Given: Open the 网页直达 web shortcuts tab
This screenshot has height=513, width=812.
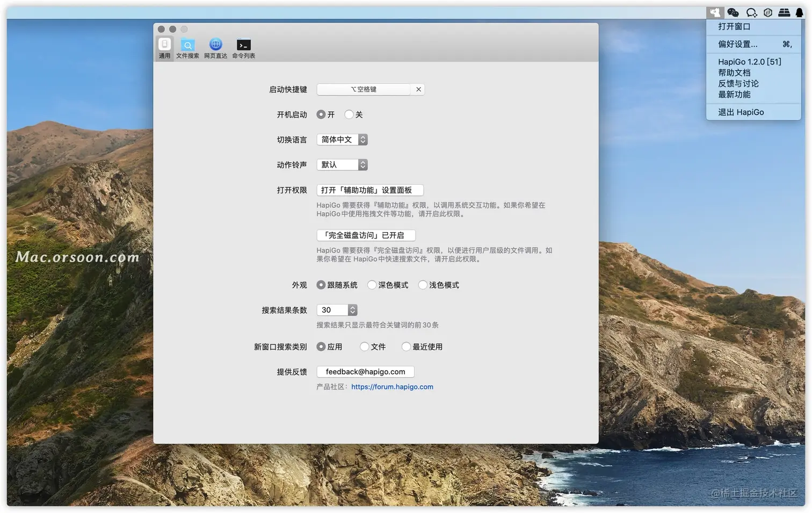Looking at the screenshot, I should tap(215, 48).
